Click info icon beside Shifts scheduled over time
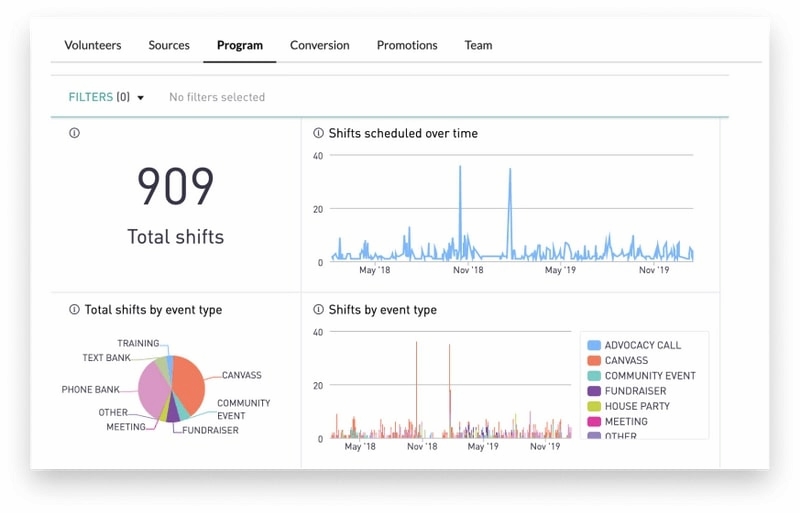This screenshot has width=800, height=513. click(x=318, y=133)
